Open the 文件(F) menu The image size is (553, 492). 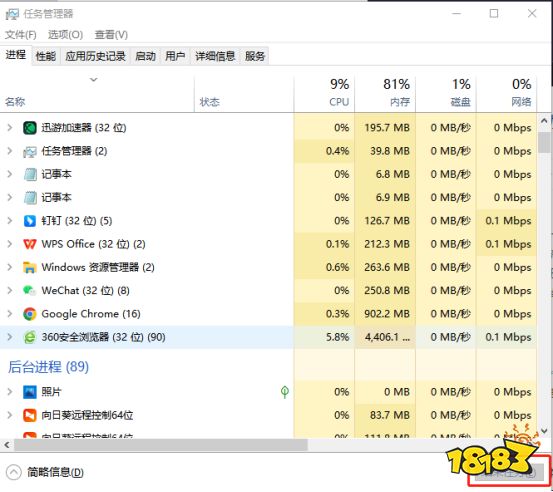(x=20, y=35)
